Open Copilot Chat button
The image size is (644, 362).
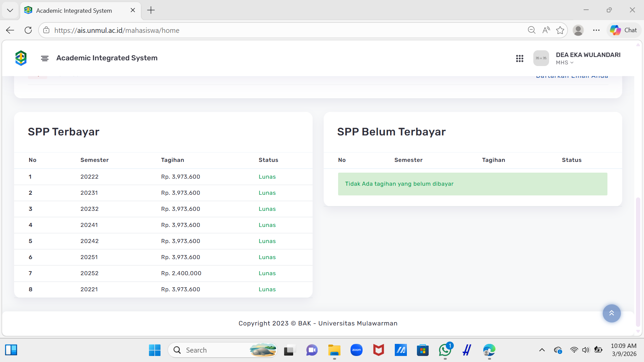pos(624,30)
